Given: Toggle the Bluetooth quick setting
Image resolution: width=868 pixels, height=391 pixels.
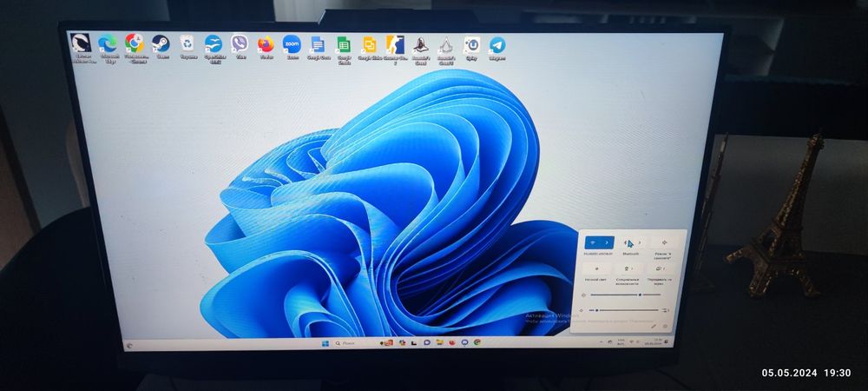Looking at the screenshot, I should 628,242.
